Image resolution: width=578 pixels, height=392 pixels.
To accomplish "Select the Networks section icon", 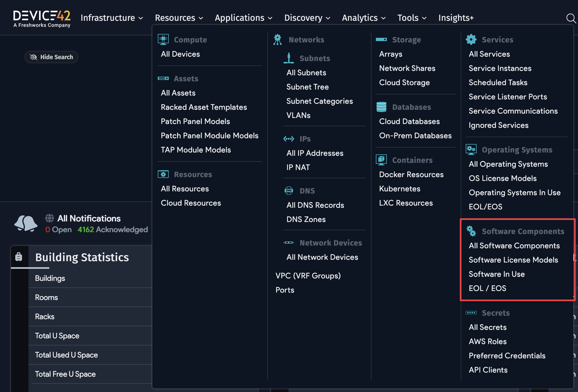I will [x=277, y=39].
